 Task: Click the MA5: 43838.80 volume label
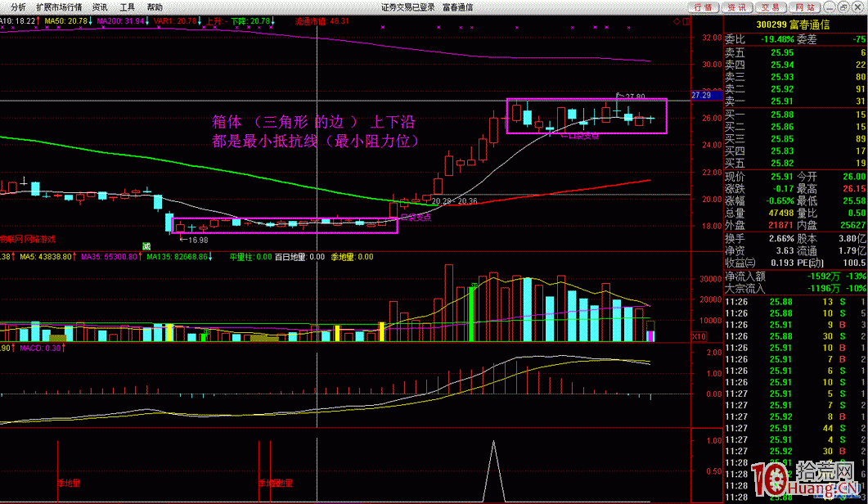click(x=47, y=257)
